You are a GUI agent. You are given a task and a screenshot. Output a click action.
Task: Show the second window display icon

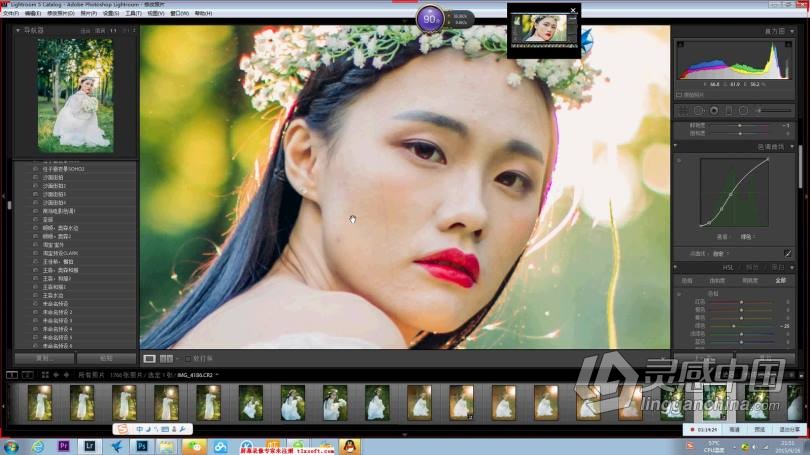(x=28, y=374)
